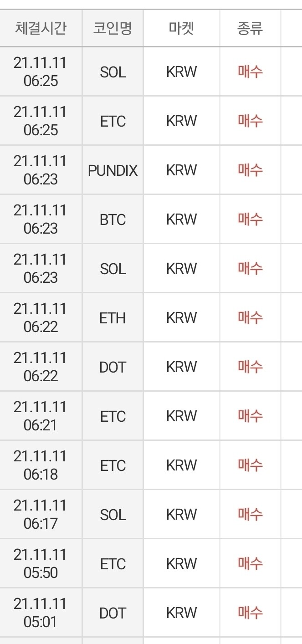The image size is (302, 644).
Task: Open the DOT trade at 06:22
Action: (112, 367)
